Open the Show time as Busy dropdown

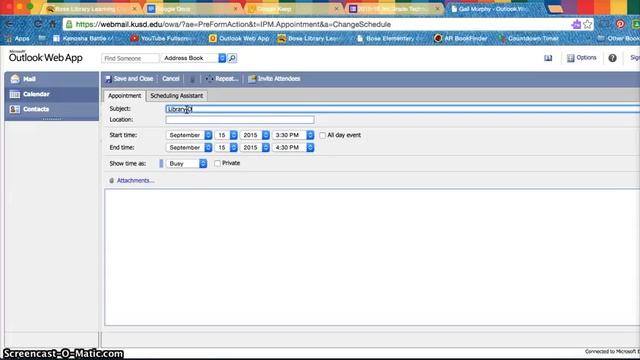tap(187, 163)
